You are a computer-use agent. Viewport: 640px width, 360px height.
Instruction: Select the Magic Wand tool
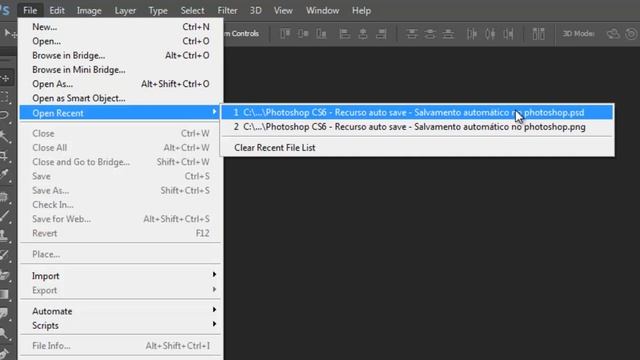4,136
